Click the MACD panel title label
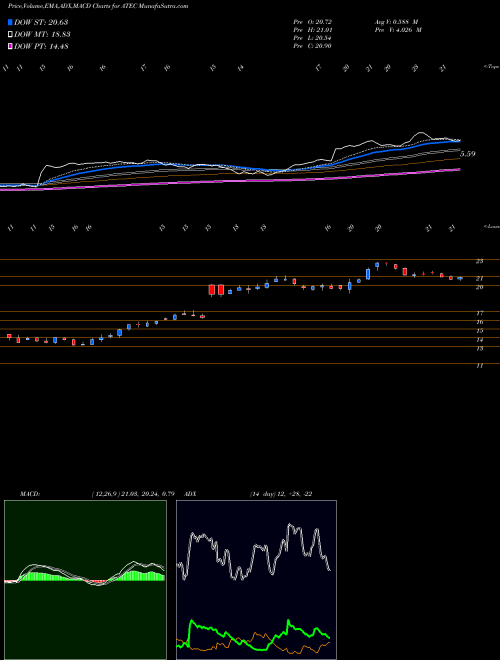Viewport: 500px width, 660px height. pos(29,494)
